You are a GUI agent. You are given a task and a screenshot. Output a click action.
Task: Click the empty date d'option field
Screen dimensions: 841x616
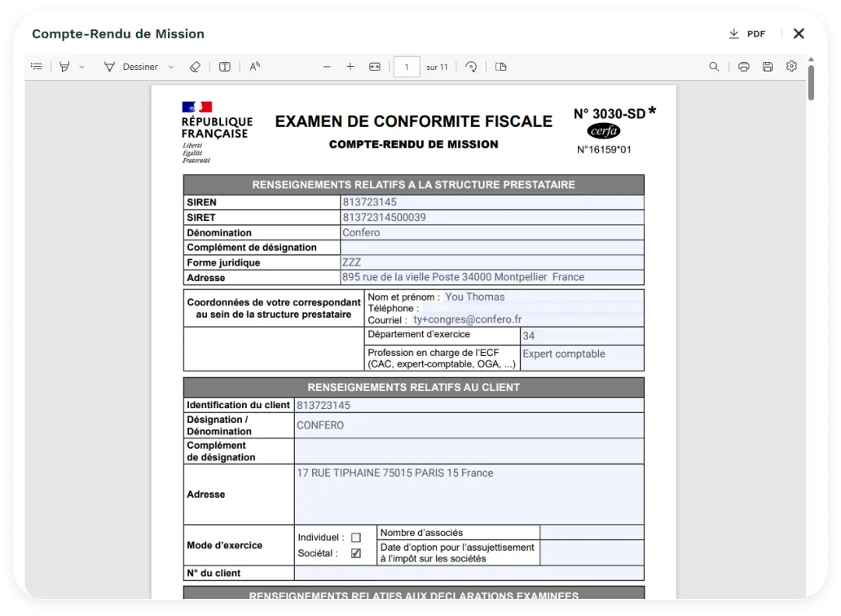click(x=592, y=552)
